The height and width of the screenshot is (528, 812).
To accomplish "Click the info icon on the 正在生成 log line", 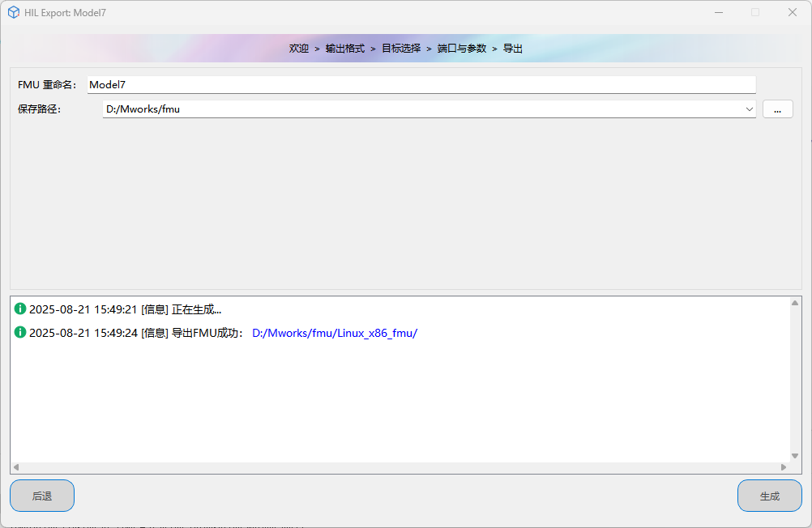I will [x=19, y=309].
